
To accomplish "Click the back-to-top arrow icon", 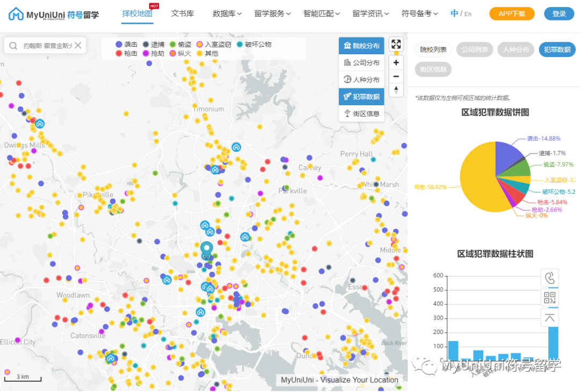I will [550, 318].
